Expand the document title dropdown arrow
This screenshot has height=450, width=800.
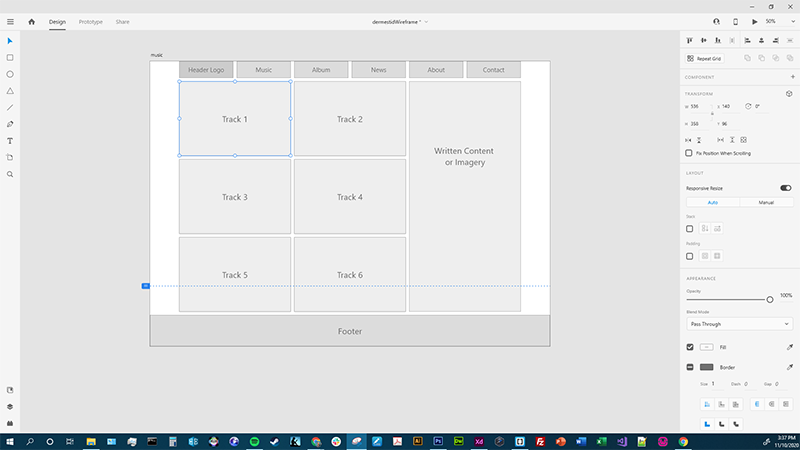(426, 22)
